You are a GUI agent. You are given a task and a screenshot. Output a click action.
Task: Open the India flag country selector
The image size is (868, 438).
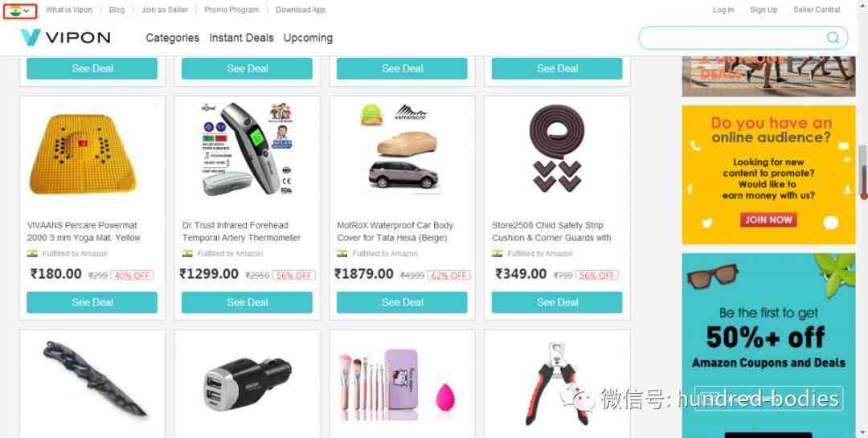[20, 10]
